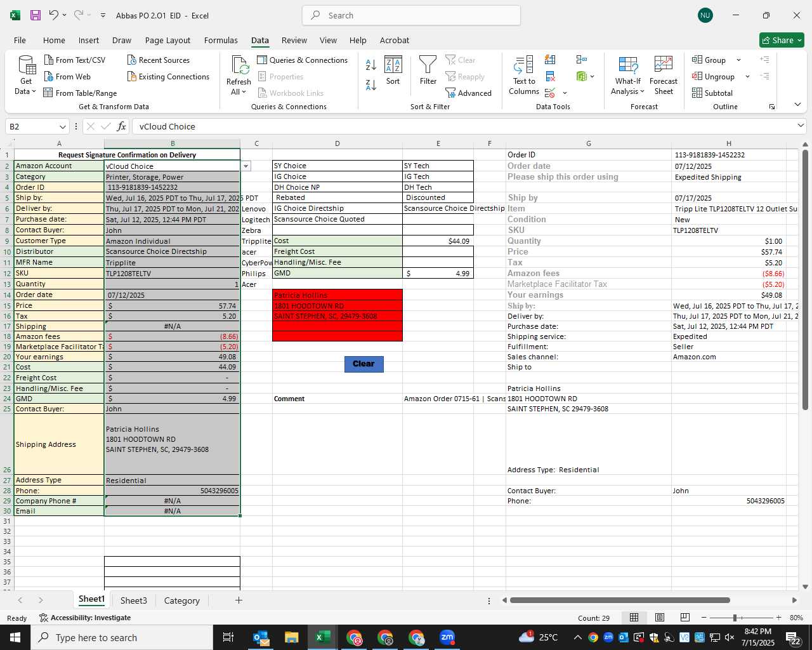The width and height of the screenshot is (812, 650).
Task: Open Outlook from the taskbar
Action: coord(261,637)
